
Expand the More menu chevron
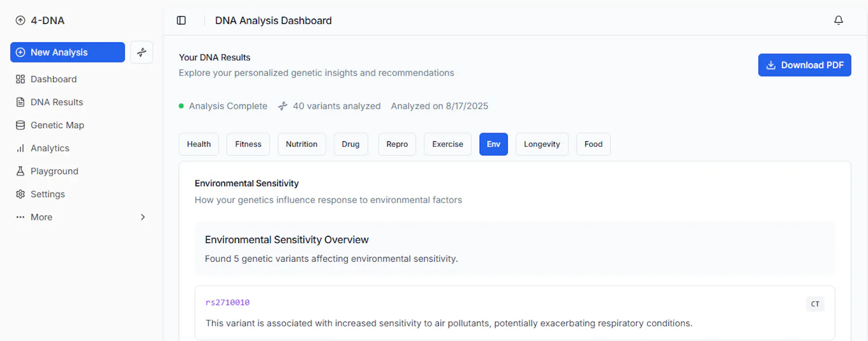click(143, 217)
